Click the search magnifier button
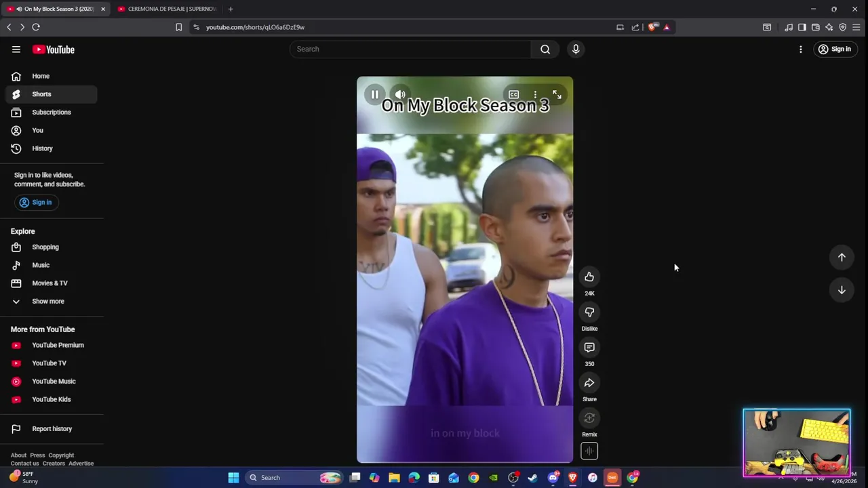Image resolution: width=868 pixels, height=488 pixels. pos(545,49)
